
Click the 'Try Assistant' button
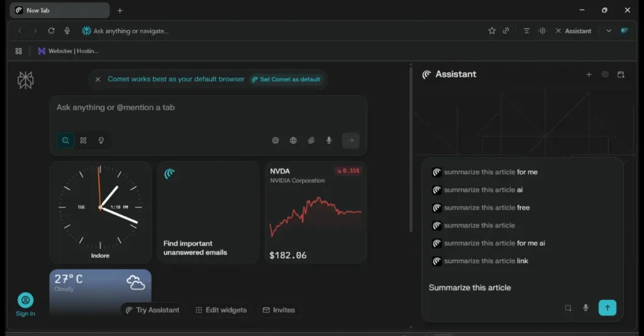tap(153, 310)
